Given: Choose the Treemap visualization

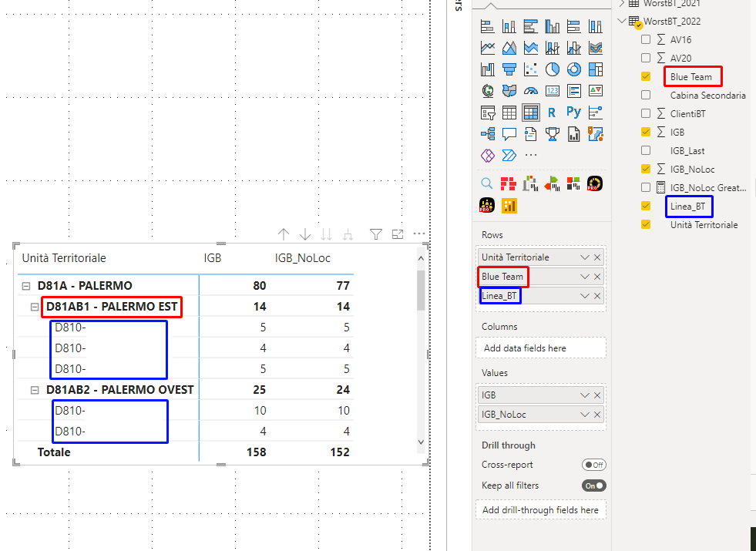Looking at the screenshot, I should [596, 69].
